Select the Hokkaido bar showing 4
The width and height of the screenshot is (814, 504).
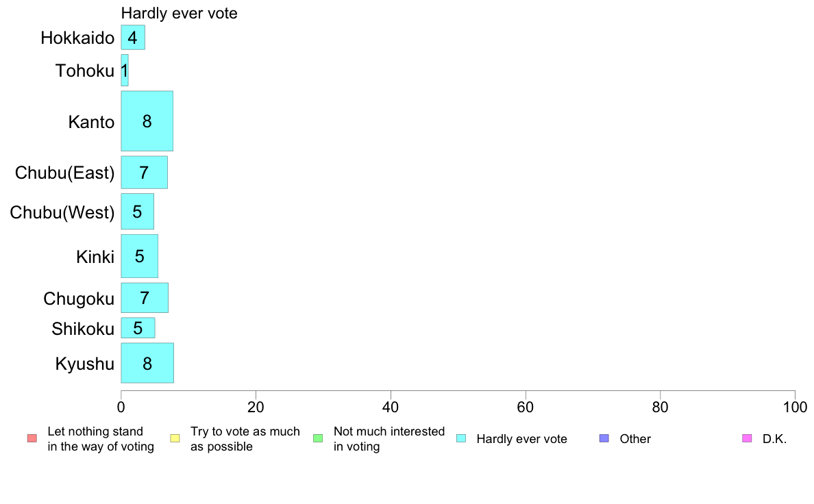[x=133, y=38]
